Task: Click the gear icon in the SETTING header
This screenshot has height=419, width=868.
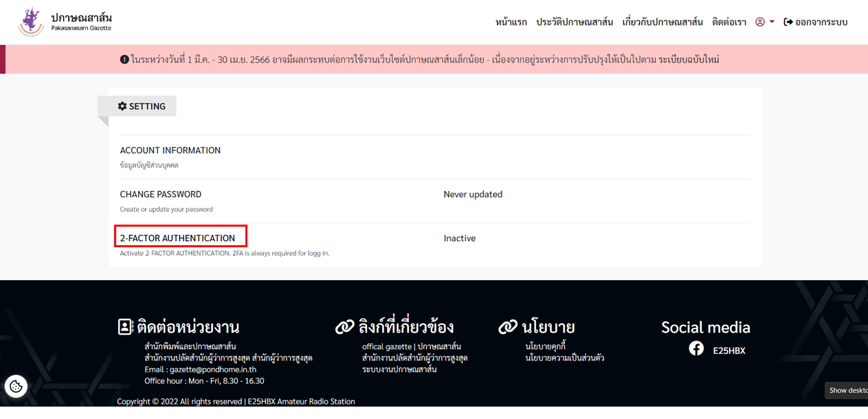Action: pyautogui.click(x=122, y=106)
